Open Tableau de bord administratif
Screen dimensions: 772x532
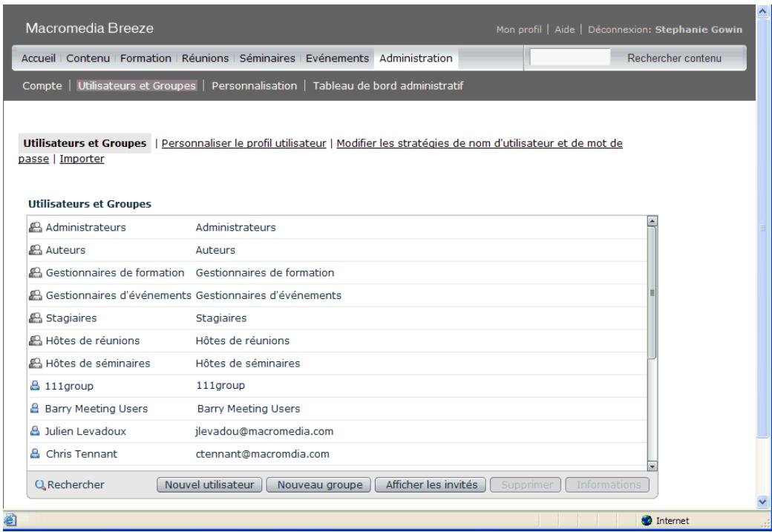(x=388, y=85)
